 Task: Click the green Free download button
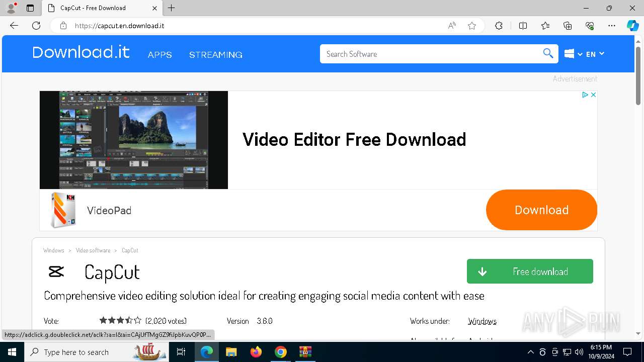coord(530,271)
